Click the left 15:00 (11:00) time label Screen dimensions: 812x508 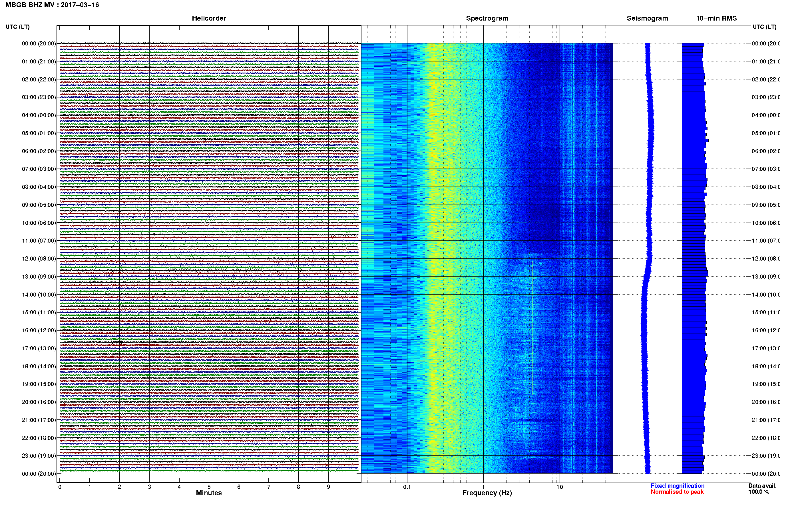[x=39, y=312]
